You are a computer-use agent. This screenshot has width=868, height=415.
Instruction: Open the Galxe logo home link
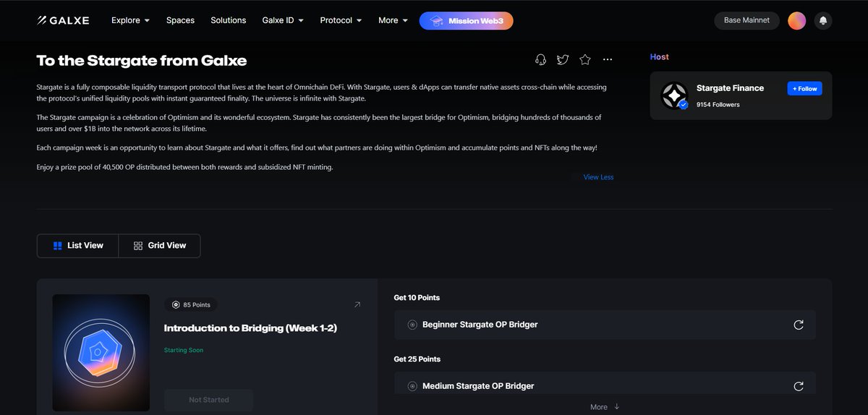point(63,20)
